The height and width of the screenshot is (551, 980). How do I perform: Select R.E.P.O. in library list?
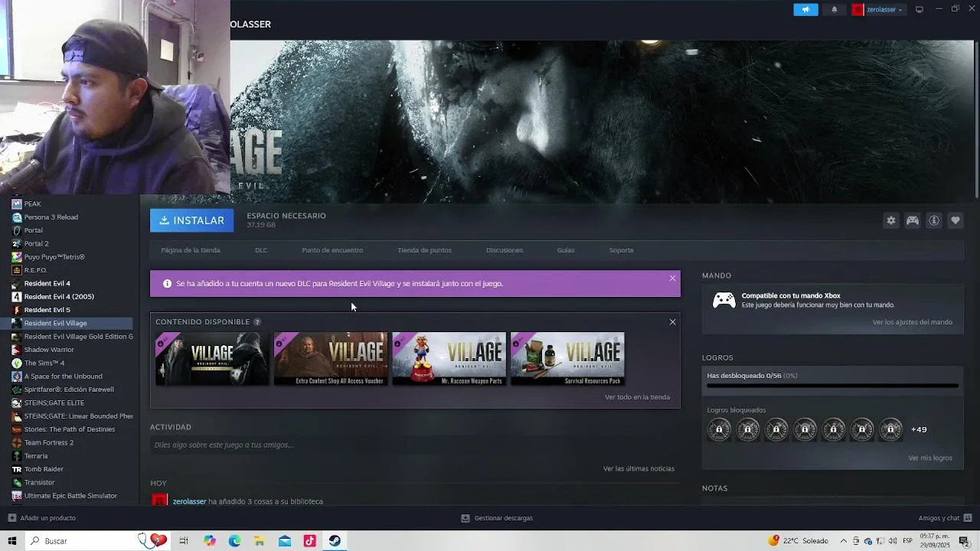click(x=35, y=270)
